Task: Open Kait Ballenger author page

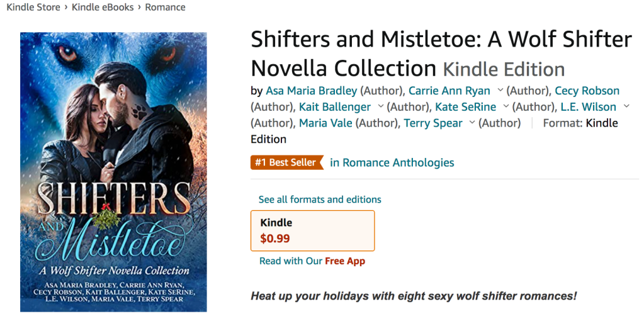Action: [x=336, y=107]
